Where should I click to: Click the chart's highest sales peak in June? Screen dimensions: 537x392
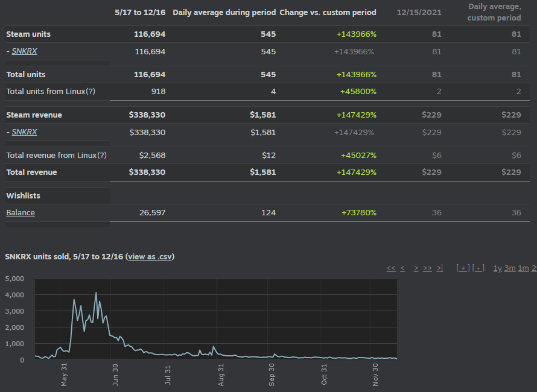[96, 292]
